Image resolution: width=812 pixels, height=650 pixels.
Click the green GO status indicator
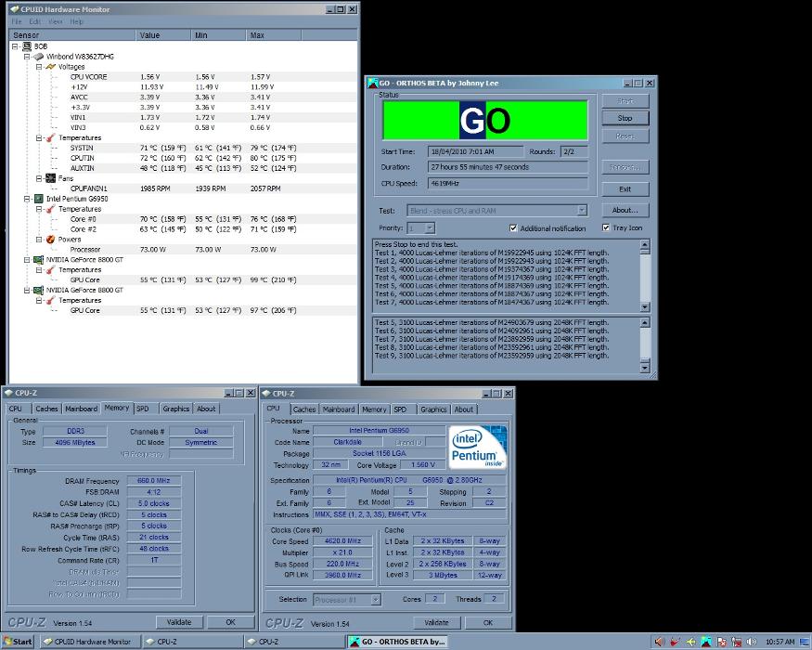[484, 121]
